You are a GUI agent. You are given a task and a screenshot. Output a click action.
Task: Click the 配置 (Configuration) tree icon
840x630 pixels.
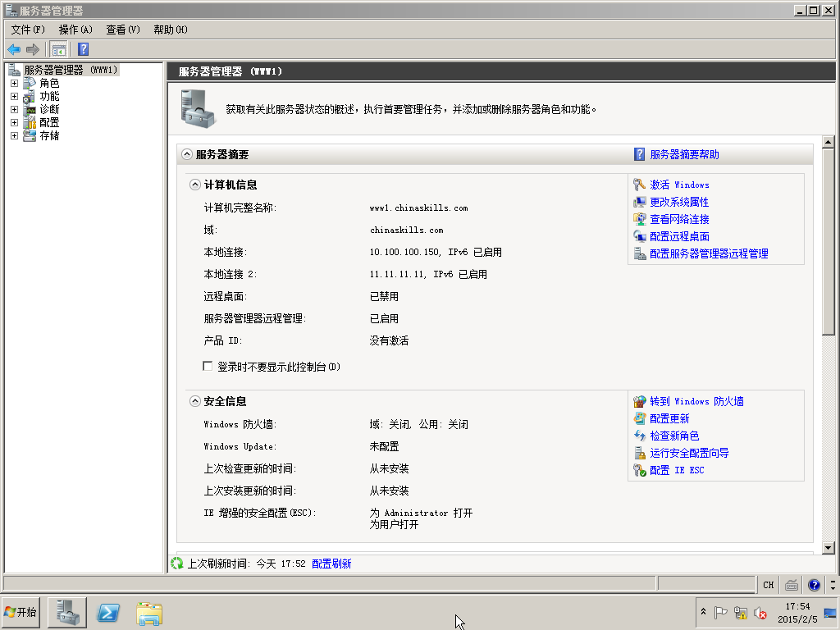pos(30,123)
